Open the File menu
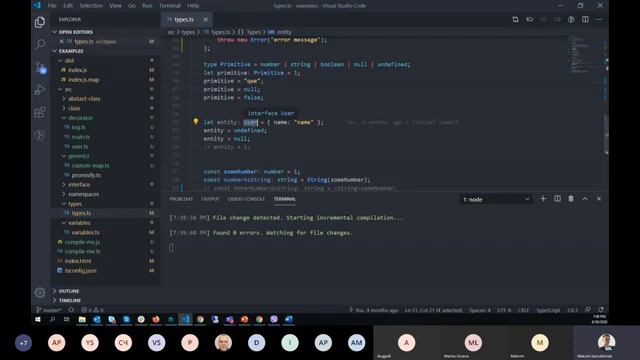This screenshot has width=640, height=360. pyautogui.click(x=52, y=6)
